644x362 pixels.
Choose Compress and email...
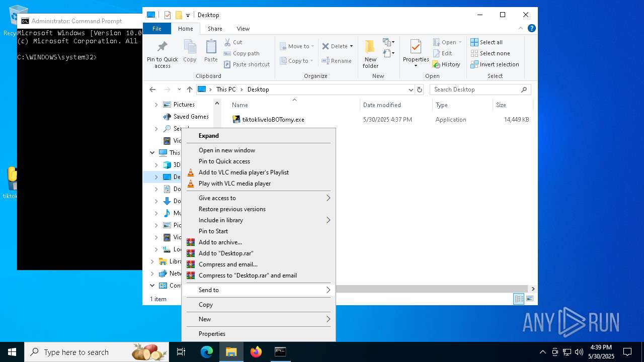(x=259, y=264)
